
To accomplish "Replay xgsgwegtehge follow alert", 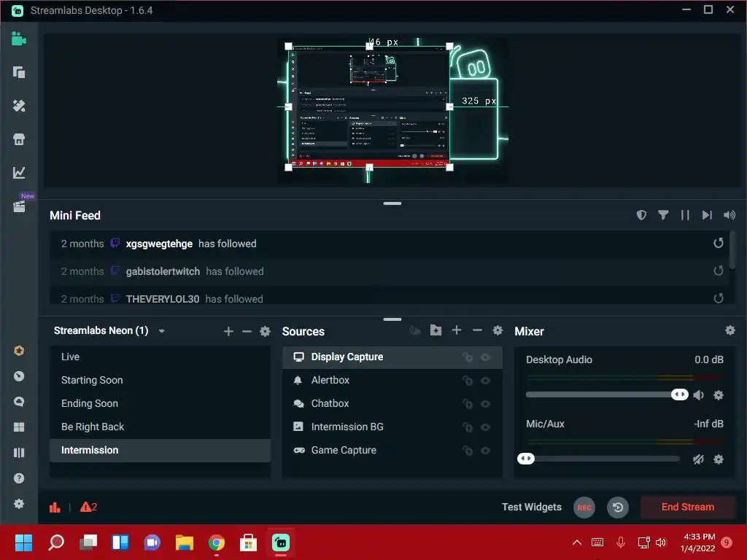I will click(x=719, y=244).
